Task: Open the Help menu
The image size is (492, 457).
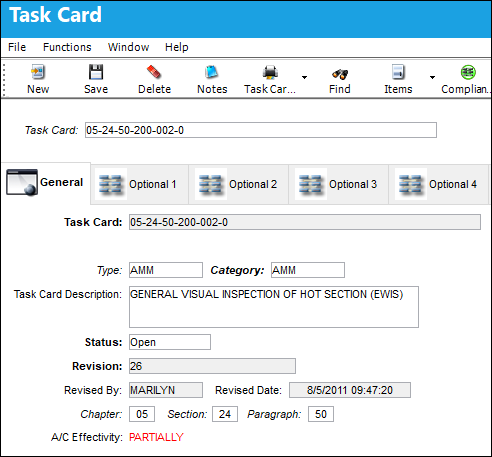Action: pyautogui.click(x=177, y=47)
